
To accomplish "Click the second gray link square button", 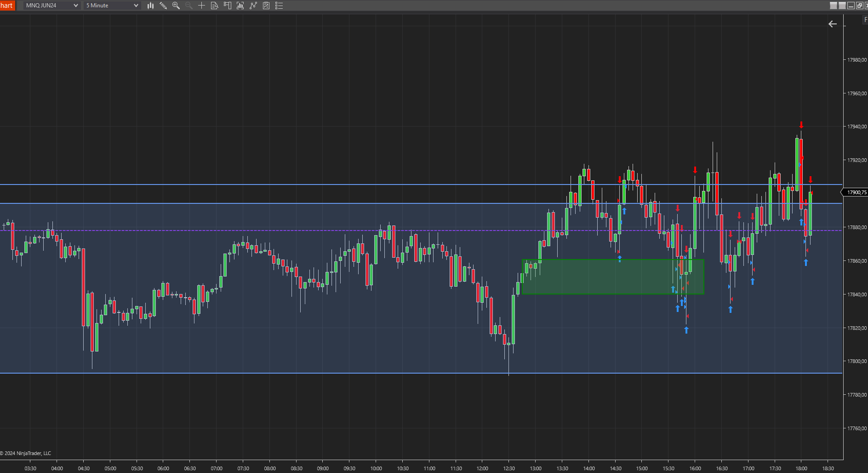I will click(x=842, y=6).
